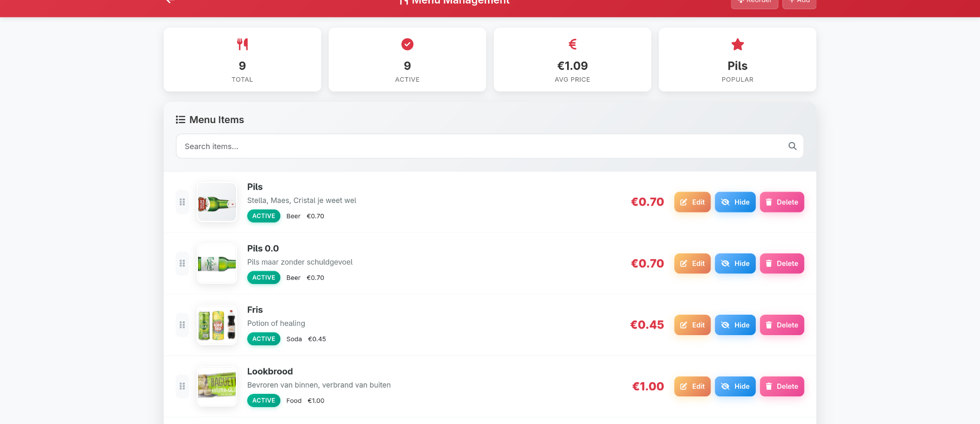Click the drag handle beside Fris
The width and height of the screenshot is (980, 424).
182,324
